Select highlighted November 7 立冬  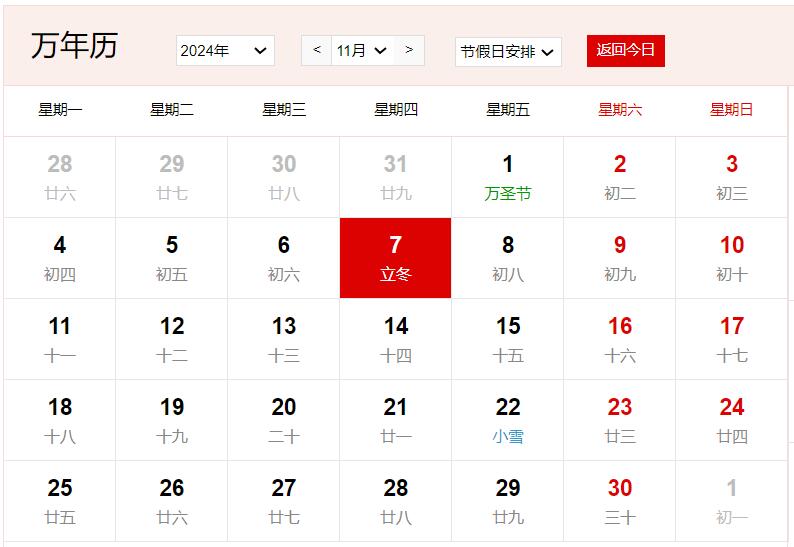point(395,258)
